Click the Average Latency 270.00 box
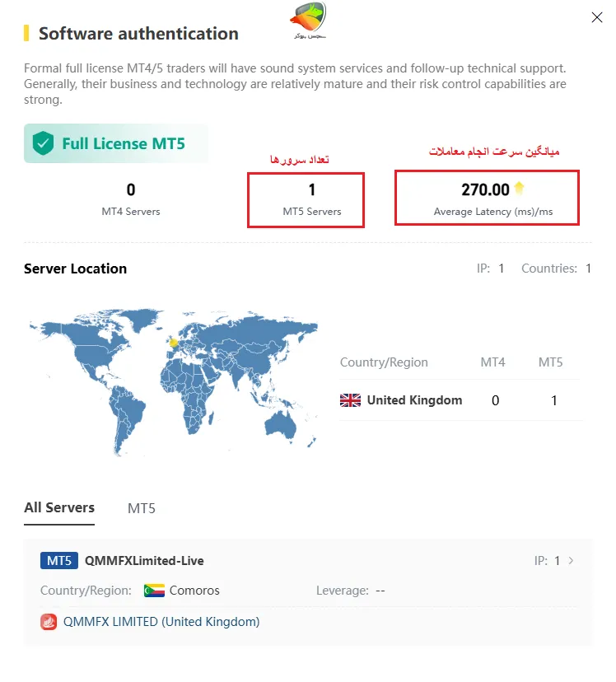 (487, 198)
